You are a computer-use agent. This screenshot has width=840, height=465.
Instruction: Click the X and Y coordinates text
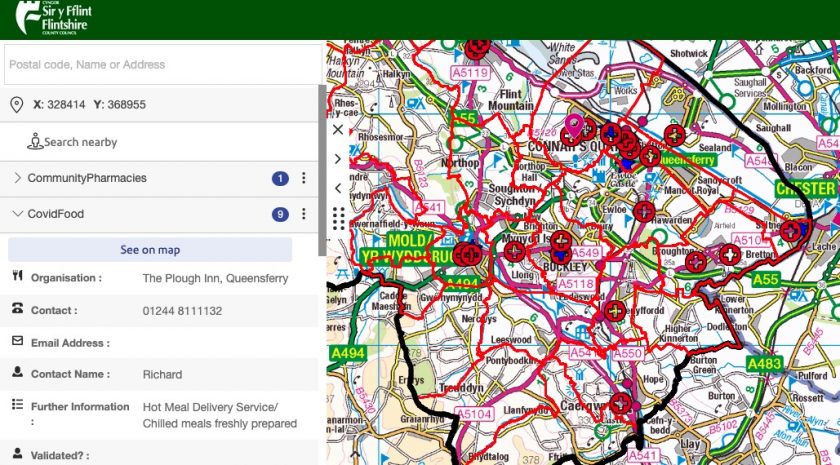(89, 104)
